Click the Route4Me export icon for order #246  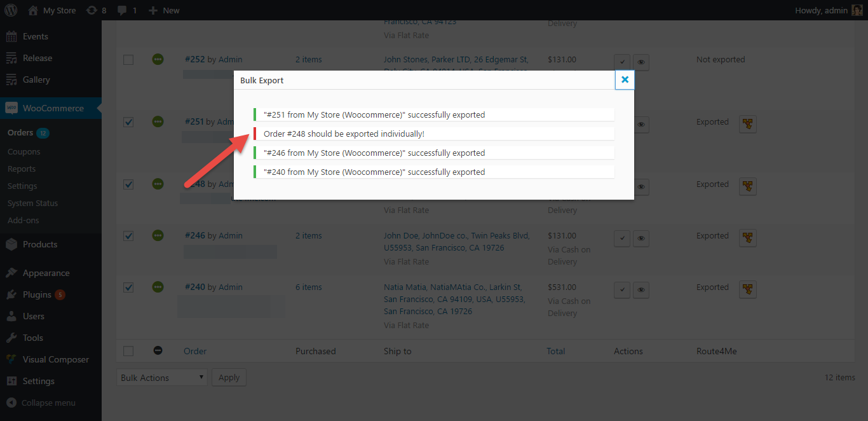coord(748,238)
